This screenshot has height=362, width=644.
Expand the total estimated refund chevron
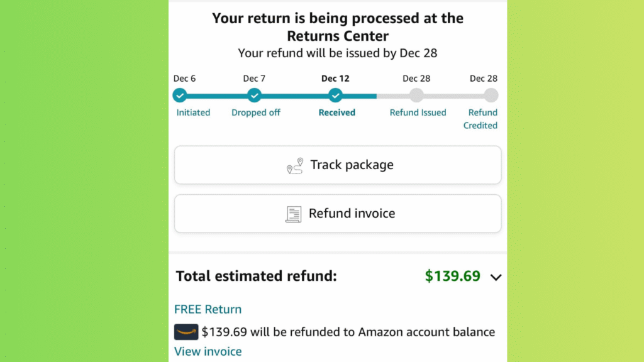point(496,277)
